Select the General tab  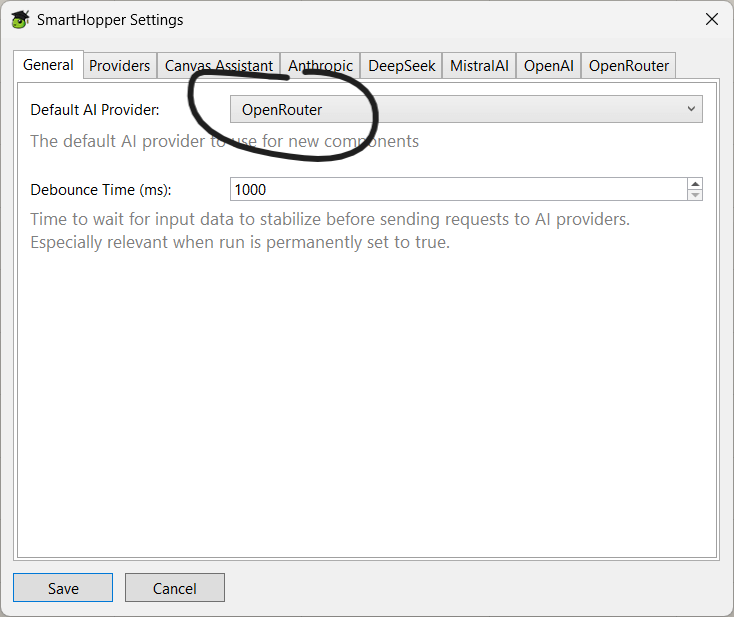coord(48,65)
